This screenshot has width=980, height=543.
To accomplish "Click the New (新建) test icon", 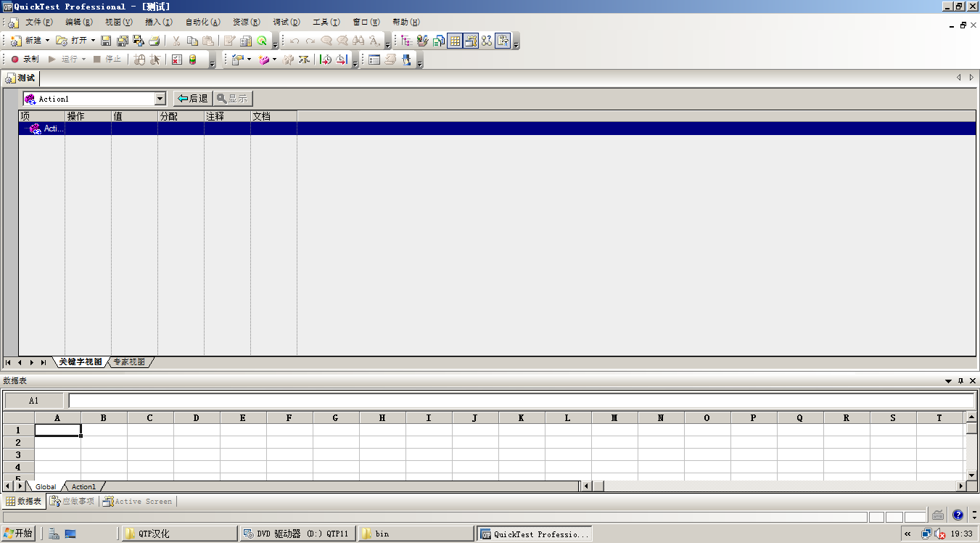I will [x=16, y=41].
